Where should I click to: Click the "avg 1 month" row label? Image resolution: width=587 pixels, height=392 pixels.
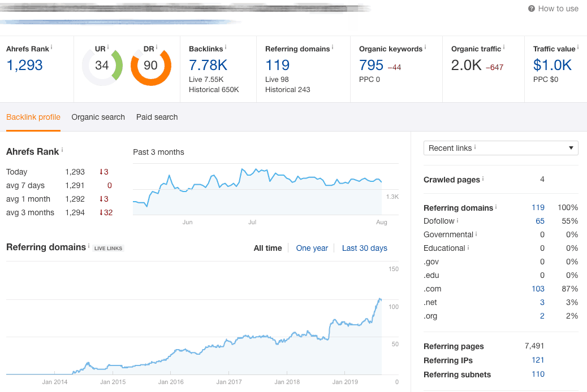tap(28, 199)
